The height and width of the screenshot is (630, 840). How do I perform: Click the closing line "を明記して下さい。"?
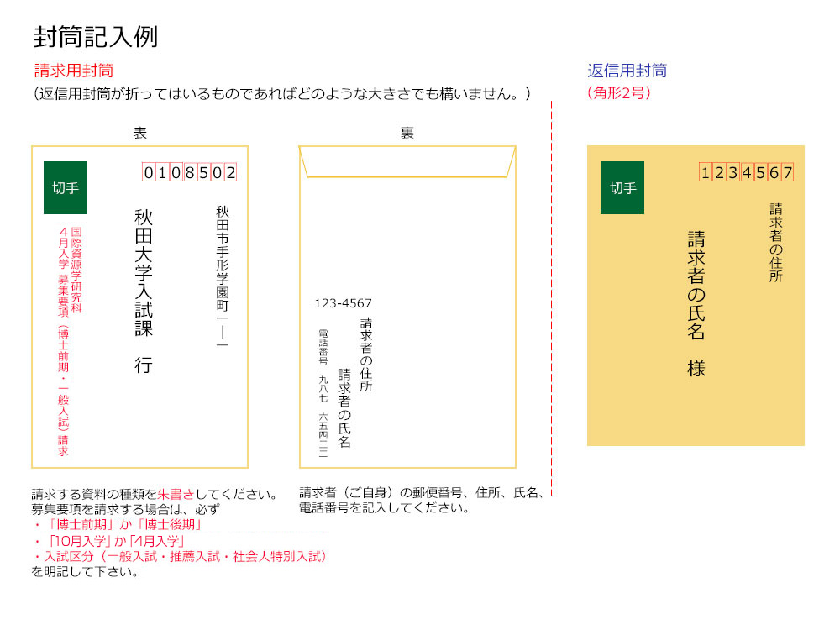point(85,572)
